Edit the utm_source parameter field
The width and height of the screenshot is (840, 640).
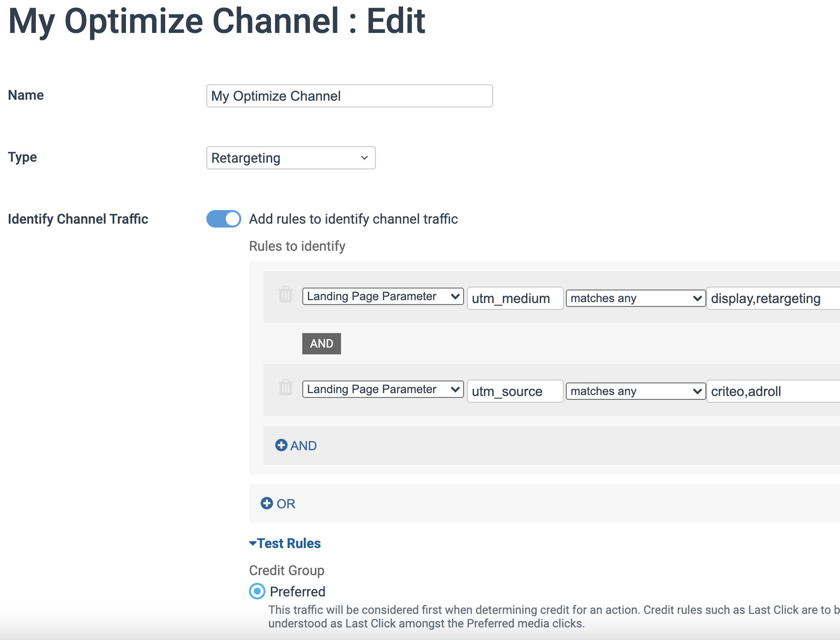515,391
